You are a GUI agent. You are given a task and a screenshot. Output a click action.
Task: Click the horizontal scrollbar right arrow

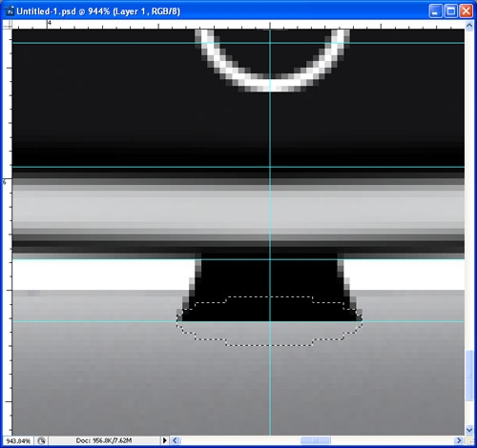point(459,440)
